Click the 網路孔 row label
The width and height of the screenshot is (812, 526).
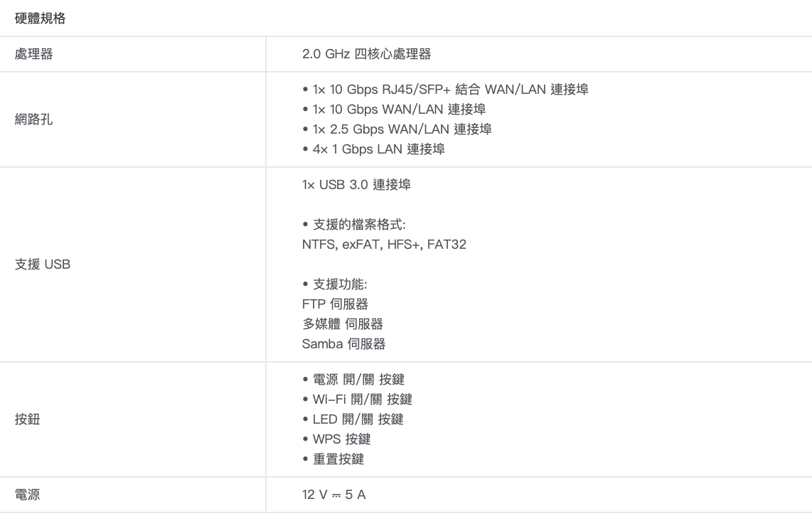tap(33, 119)
